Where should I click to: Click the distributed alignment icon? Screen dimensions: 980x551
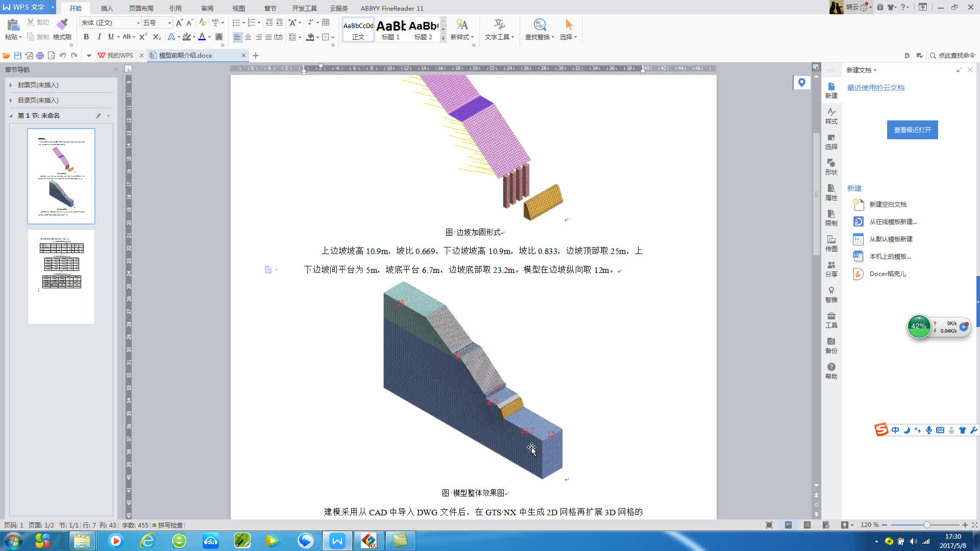(x=278, y=37)
